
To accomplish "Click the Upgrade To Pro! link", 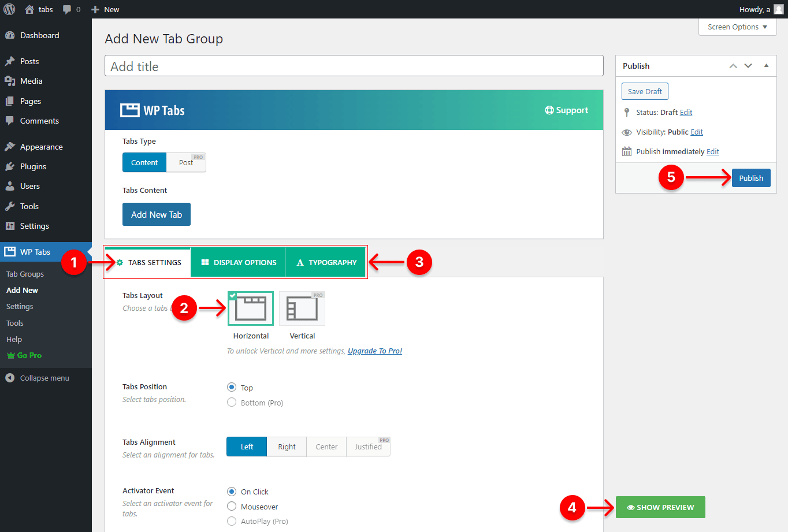I will pyautogui.click(x=375, y=351).
